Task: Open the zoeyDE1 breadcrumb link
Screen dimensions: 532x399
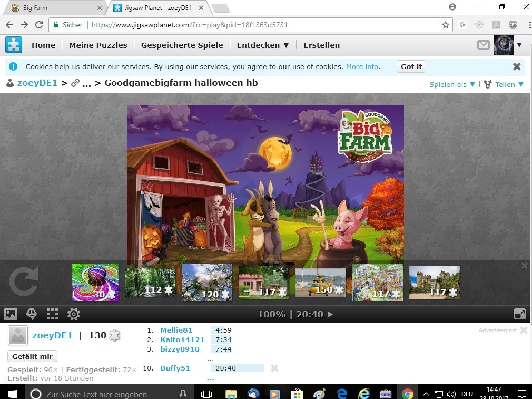Action: 37,83
